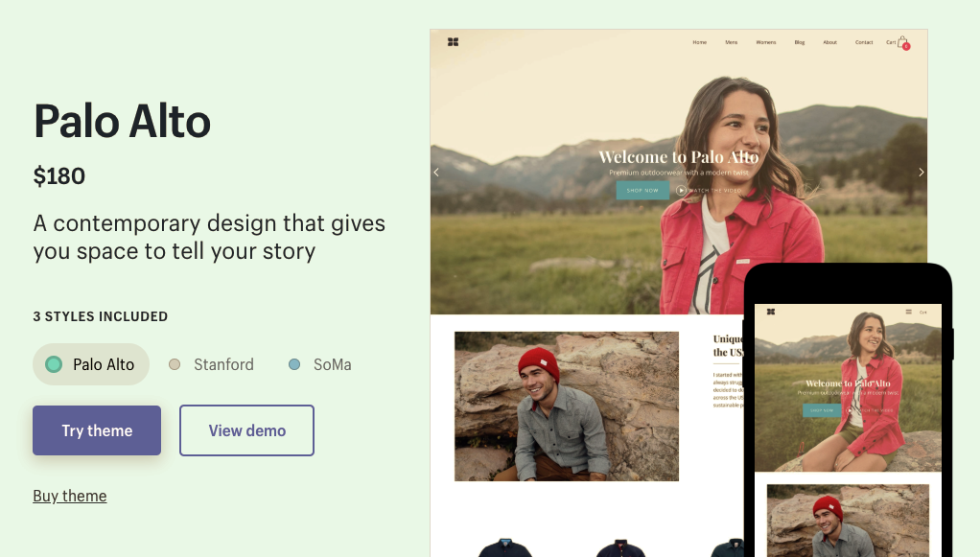Screen dimensions: 980x557
Task: Click Welcome to Palo Alto heading in desktop preview
Action: tap(679, 157)
